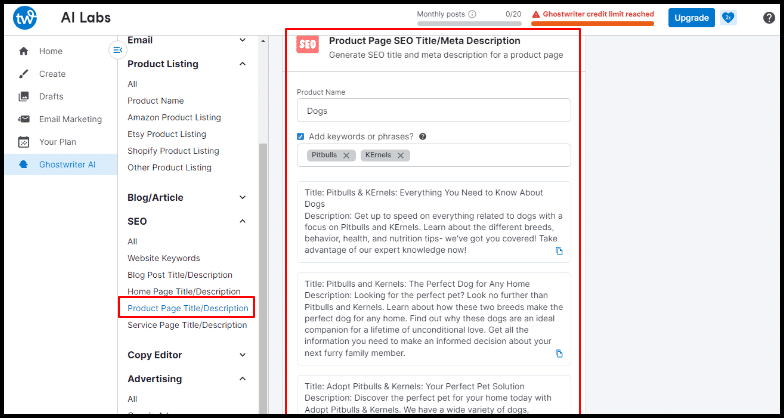This screenshot has height=418, width=784.
Task: Select Product Name template
Action: pos(156,100)
